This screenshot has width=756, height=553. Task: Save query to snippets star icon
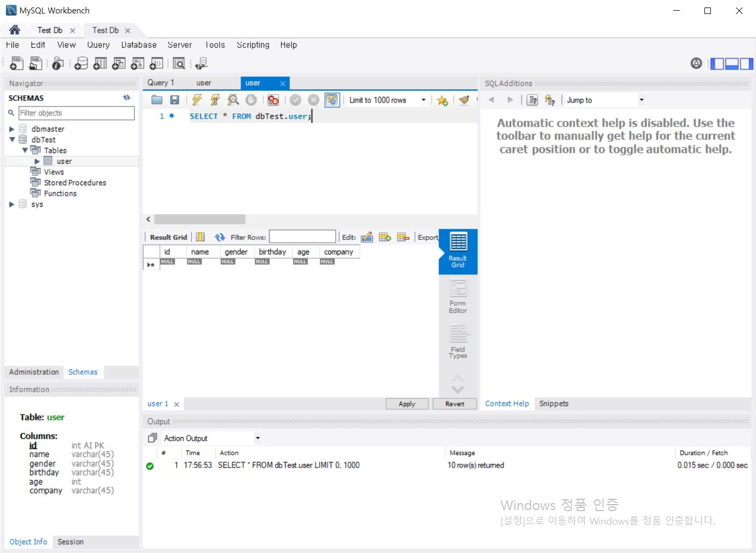[442, 100]
